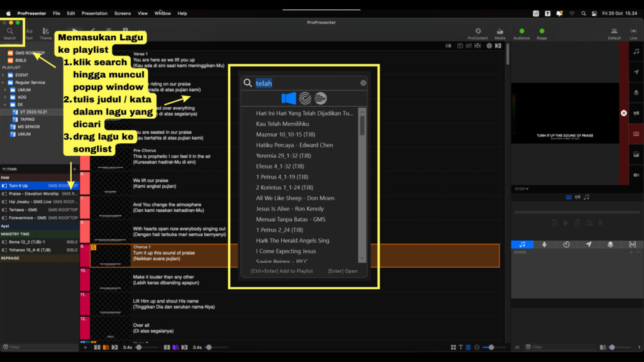The image size is (644, 362).
Task: Open macOS Spotlight search
Action: coord(583,14)
